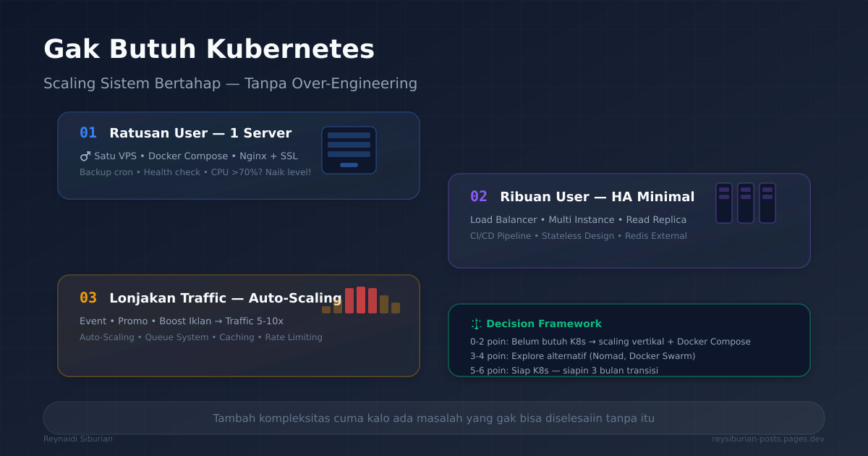Click the icon beside Decision Framework heading
Viewport: 868px width, 456px height.
[x=476, y=324]
